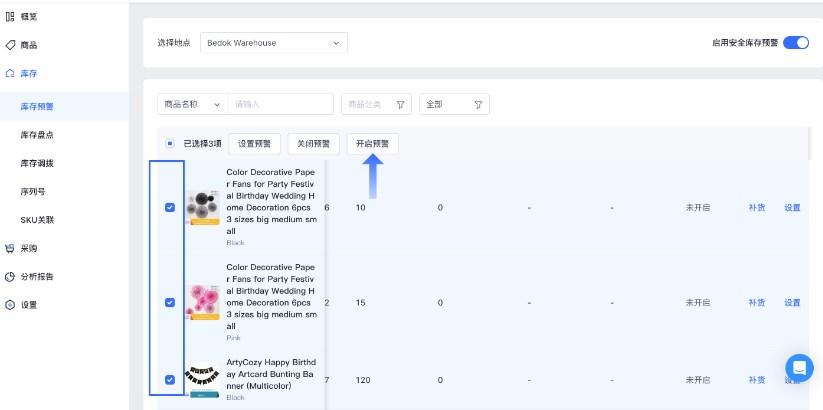Click the 商品 tag icon in sidebar

[x=10, y=45]
